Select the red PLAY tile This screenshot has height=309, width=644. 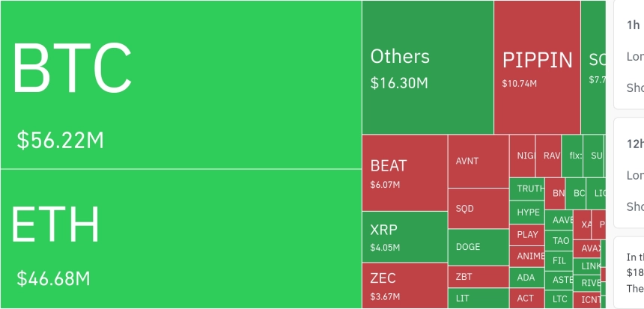527,234
